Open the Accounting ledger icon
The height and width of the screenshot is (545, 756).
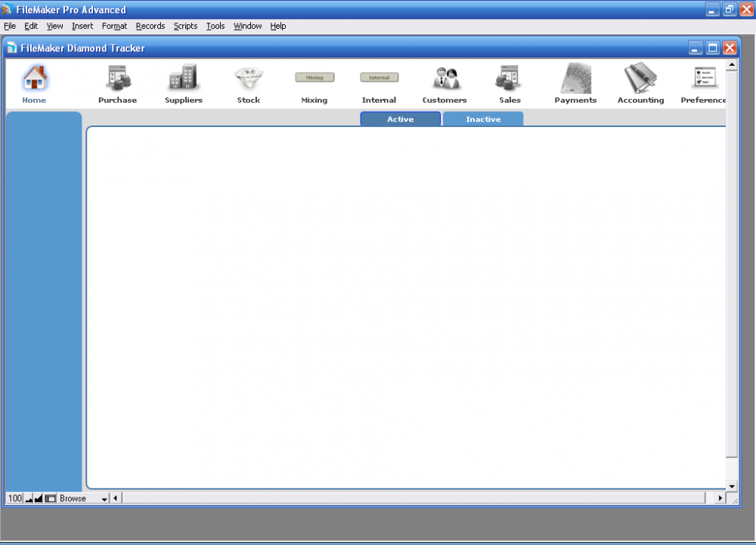pyautogui.click(x=640, y=78)
